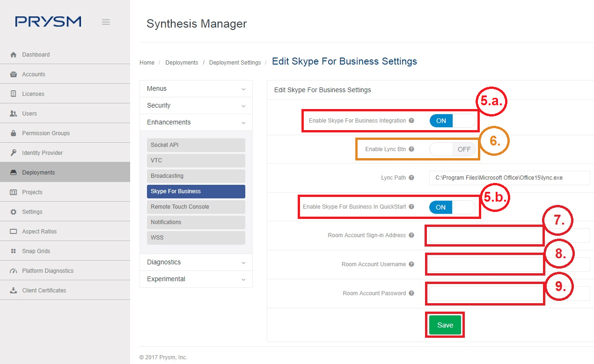Screen dimensions: 594x364
Task: Click the green Save button
Action: [x=445, y=325]
